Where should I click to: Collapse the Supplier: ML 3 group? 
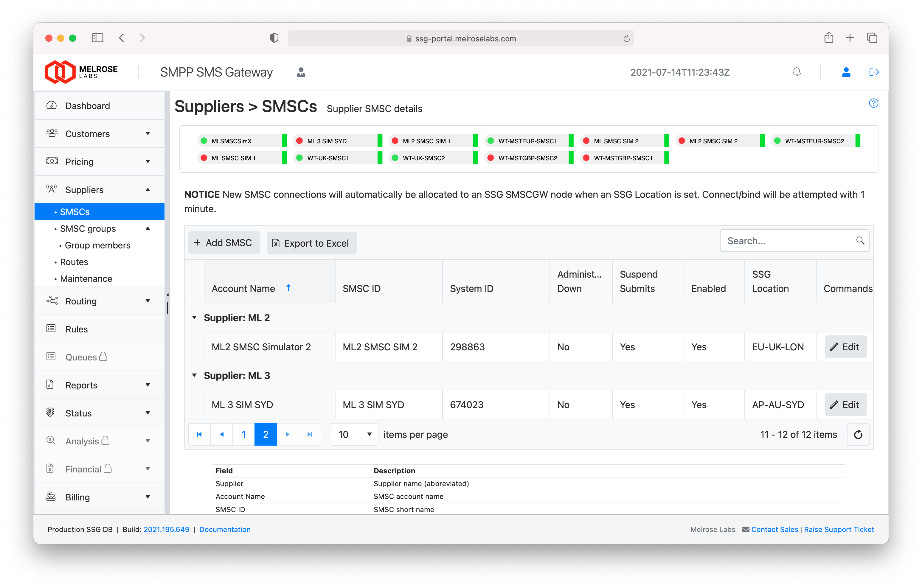click(194, 375)
